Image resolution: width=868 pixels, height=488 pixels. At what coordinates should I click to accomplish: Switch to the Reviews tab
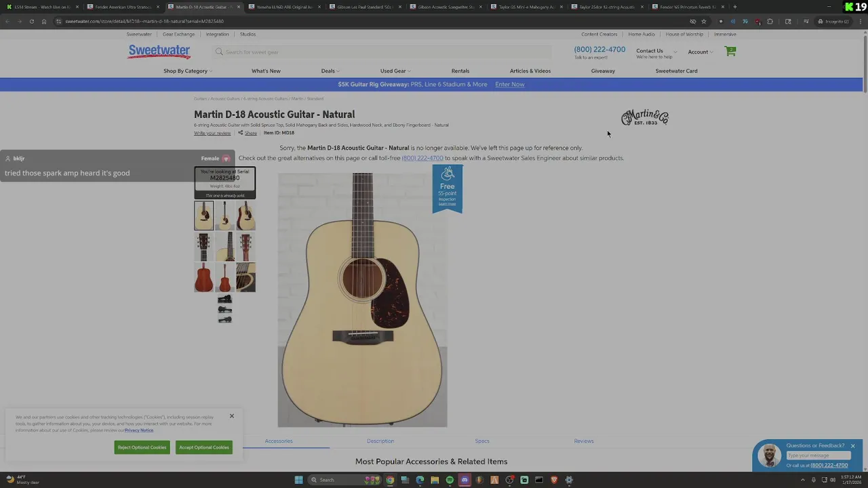[584, 441]
